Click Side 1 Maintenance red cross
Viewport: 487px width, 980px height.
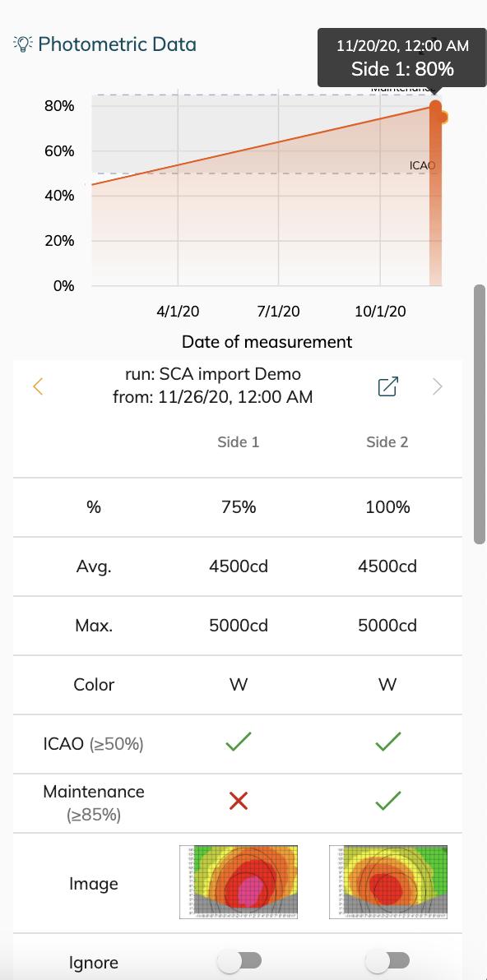239,802
